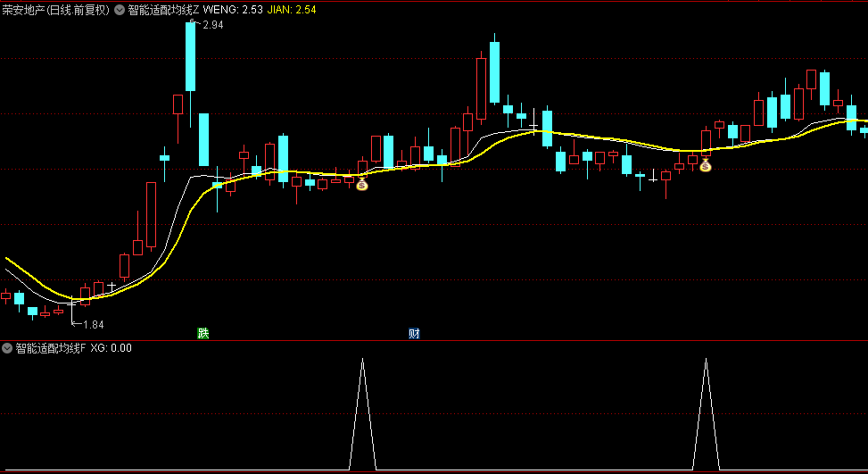Click the 2.94 high price label

[x=213, y=25]
